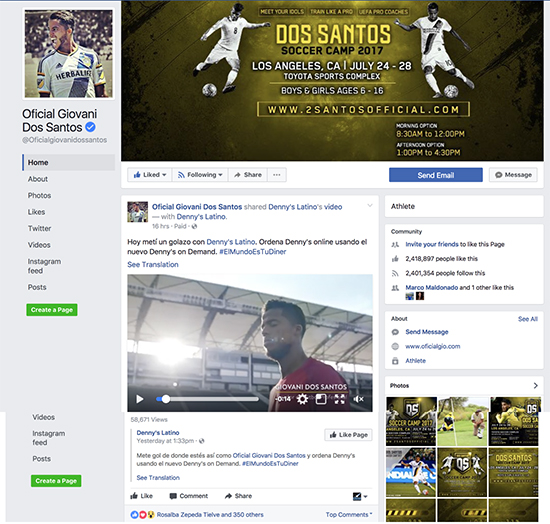Image resolution: width=550 pixels, height=524 pixels.
Task: Comment on the post
Action: click(x=189, y=496)
